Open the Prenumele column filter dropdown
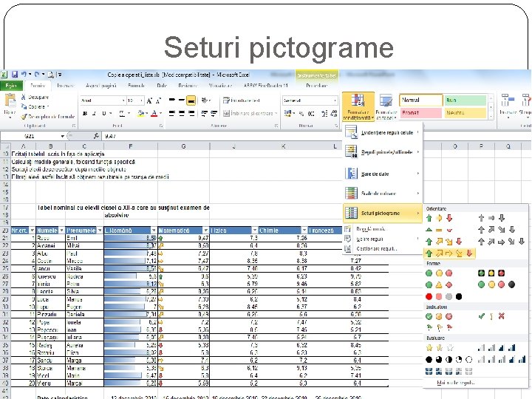This screenshot has height=399, width=532. 100,231
